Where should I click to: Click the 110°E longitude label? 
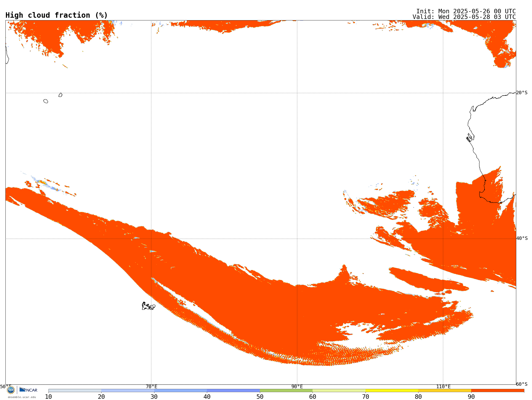coord(443,387)
